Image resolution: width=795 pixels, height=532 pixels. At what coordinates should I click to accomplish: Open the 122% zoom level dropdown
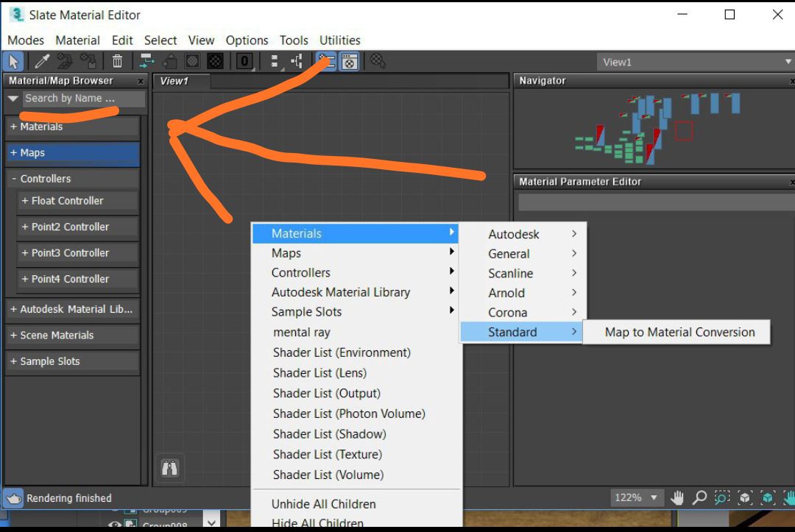636,497
